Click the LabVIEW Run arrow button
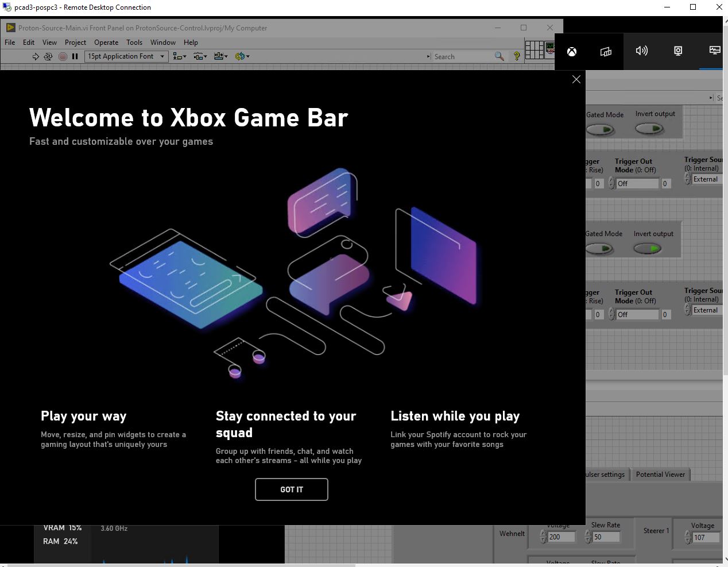The height and width of the screenshot is (567, 728). 36,56
